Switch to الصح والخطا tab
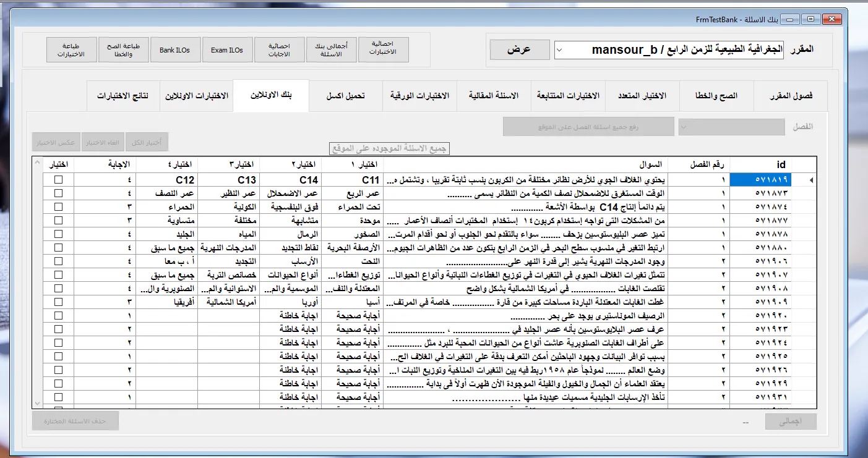The height and width of the screenshot is (458, 868). pyautogui.click(x=717, y=96)
